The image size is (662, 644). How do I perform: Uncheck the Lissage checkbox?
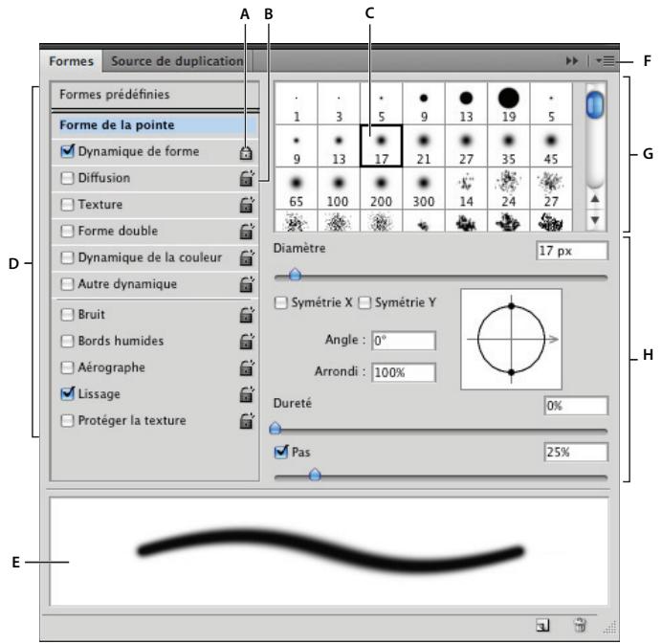coord(68,393)
